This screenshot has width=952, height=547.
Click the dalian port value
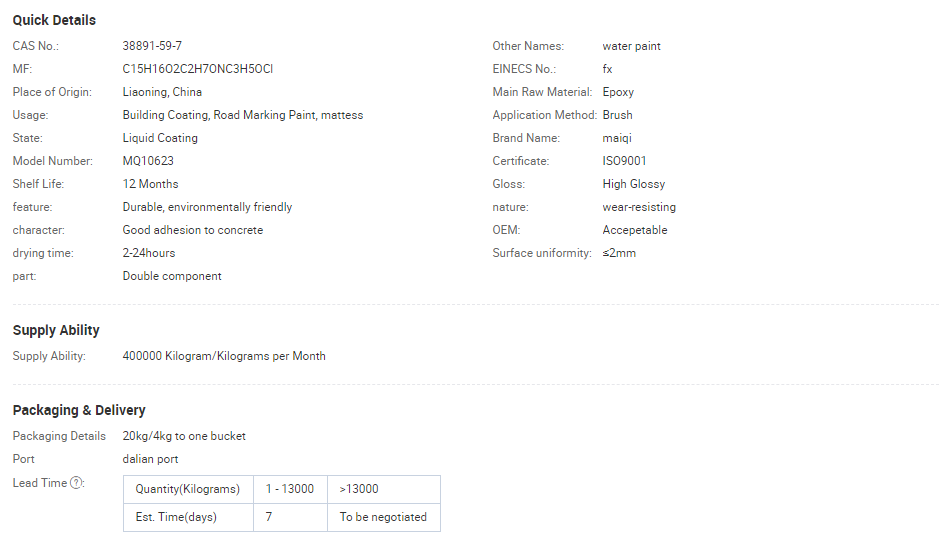pos(151,459)
